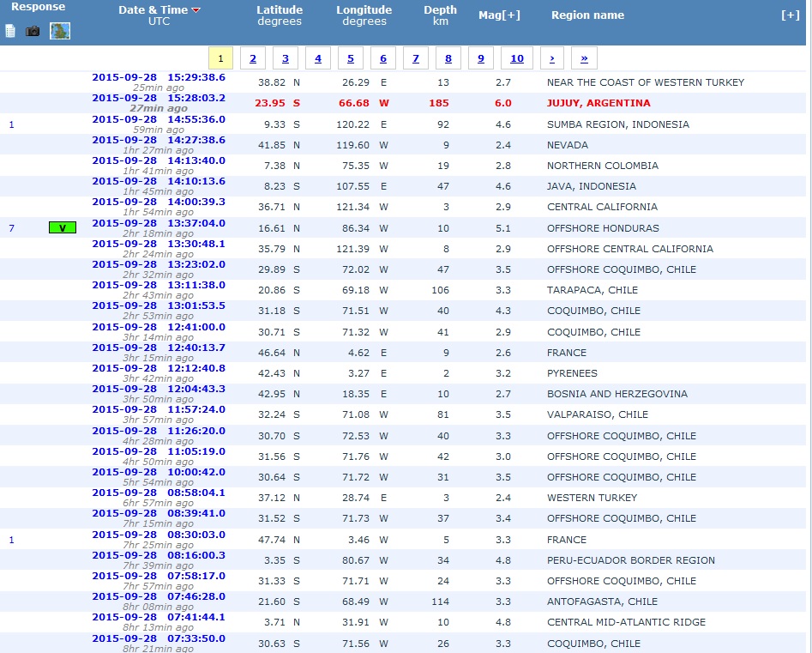Screen dimensions: 812x653
Task: Open earthquake at 2015-09-28 07:33:50.0
Action: pos(159,638)
